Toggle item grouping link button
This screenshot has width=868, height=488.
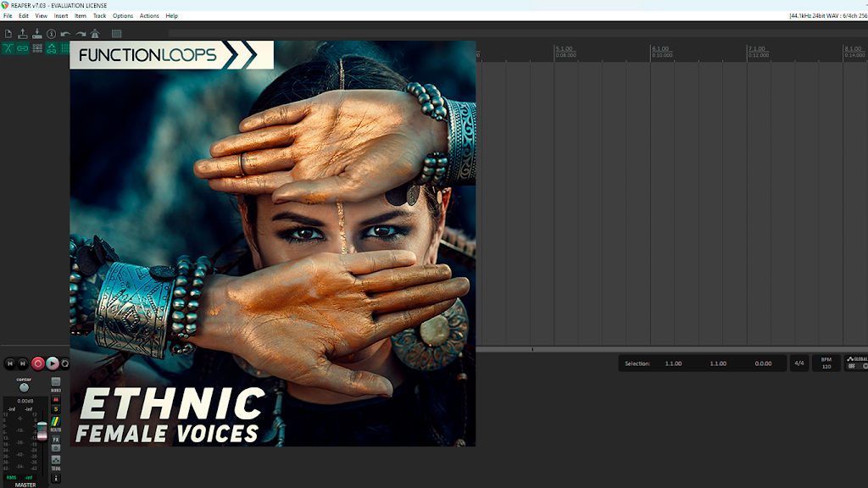23,48
